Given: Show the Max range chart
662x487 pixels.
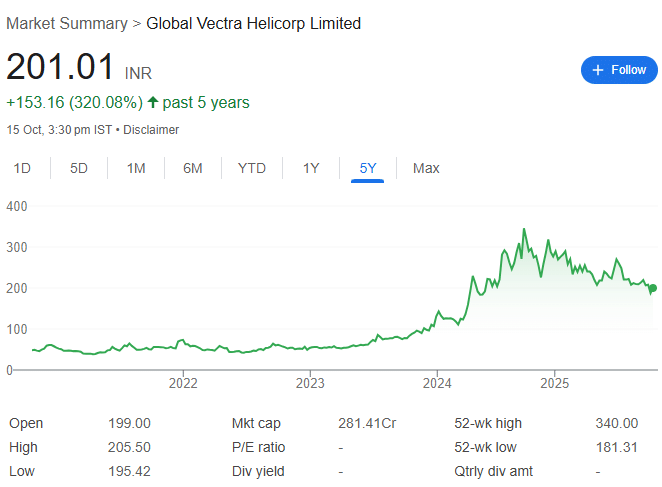Looking at the screenshot, I should click(426, 168).
